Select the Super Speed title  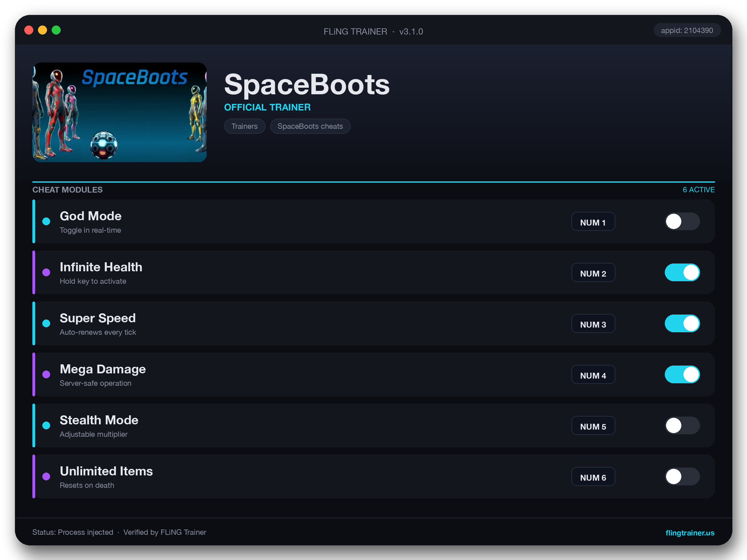pos(98,318)
